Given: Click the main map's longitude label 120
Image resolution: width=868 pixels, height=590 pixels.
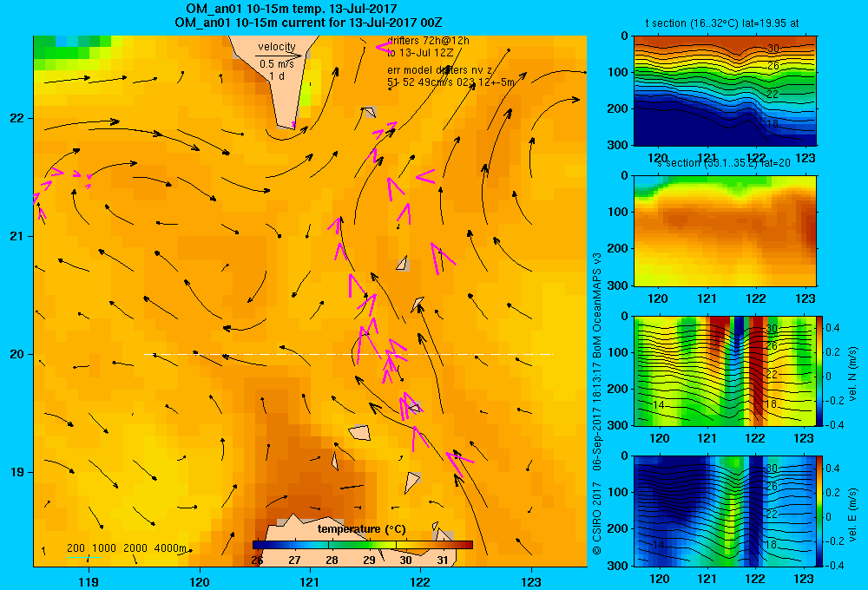Looking at the screenshot, I should point(200,581).
